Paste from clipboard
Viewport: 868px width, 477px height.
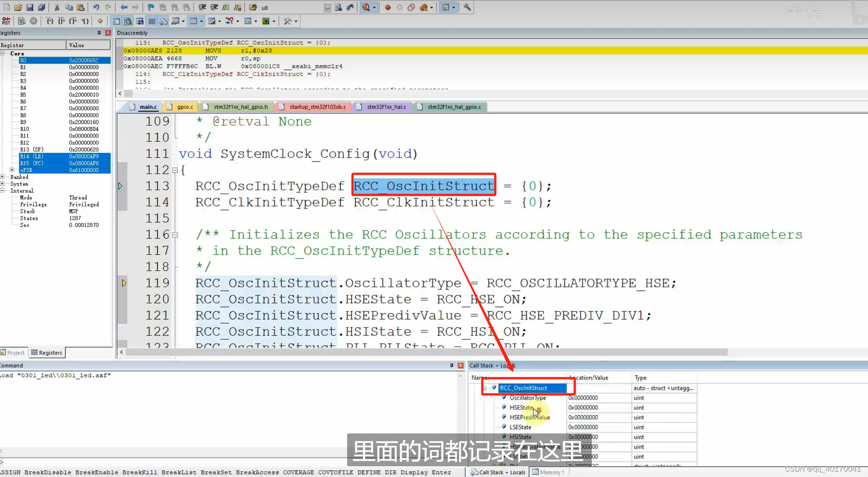[x=81, y=7]
